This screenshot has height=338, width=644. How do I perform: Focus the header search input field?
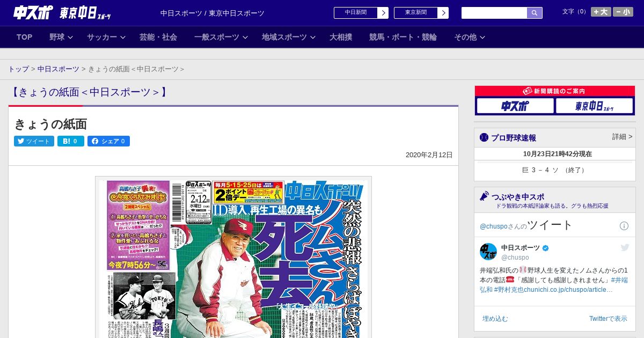[x=494, y=13]
